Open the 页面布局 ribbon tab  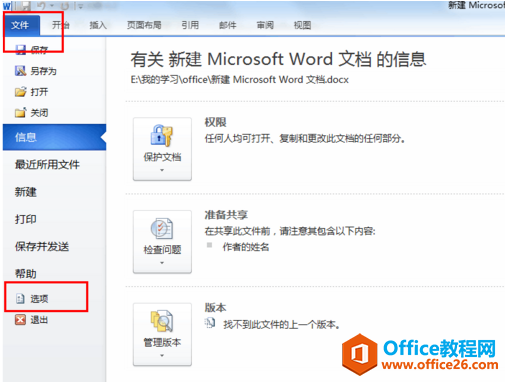click(144, 25)
